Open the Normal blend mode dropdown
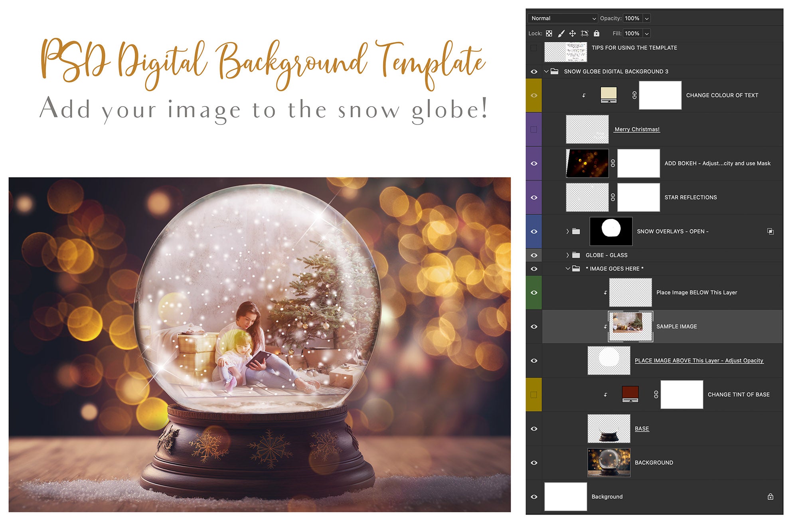 563,18
